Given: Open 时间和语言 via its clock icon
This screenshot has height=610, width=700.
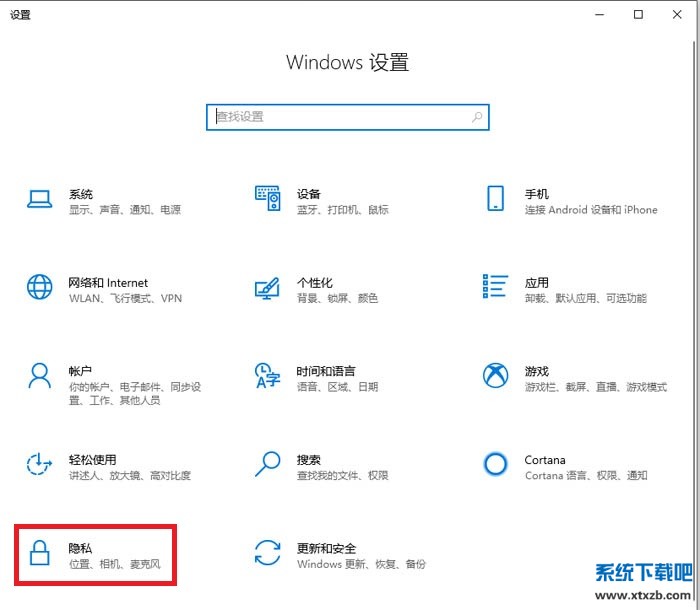Looking at the screenshot, I should pos(267,376).
